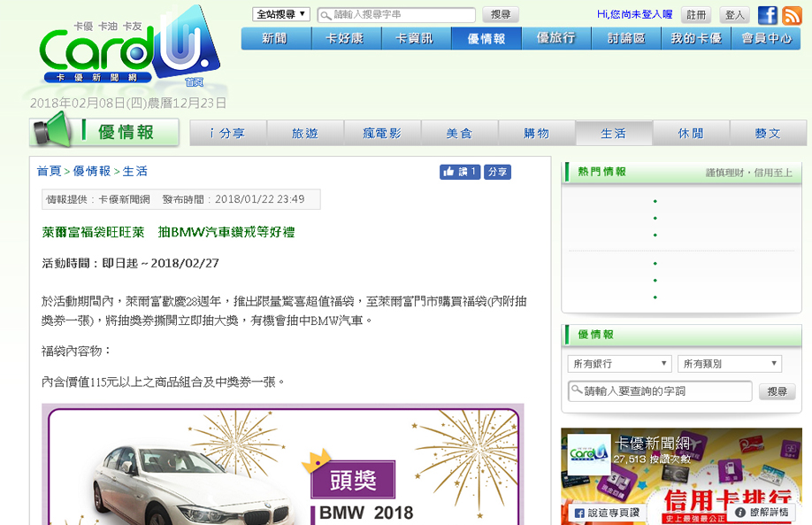Switch to the 藝文 tab

point(768,133)
